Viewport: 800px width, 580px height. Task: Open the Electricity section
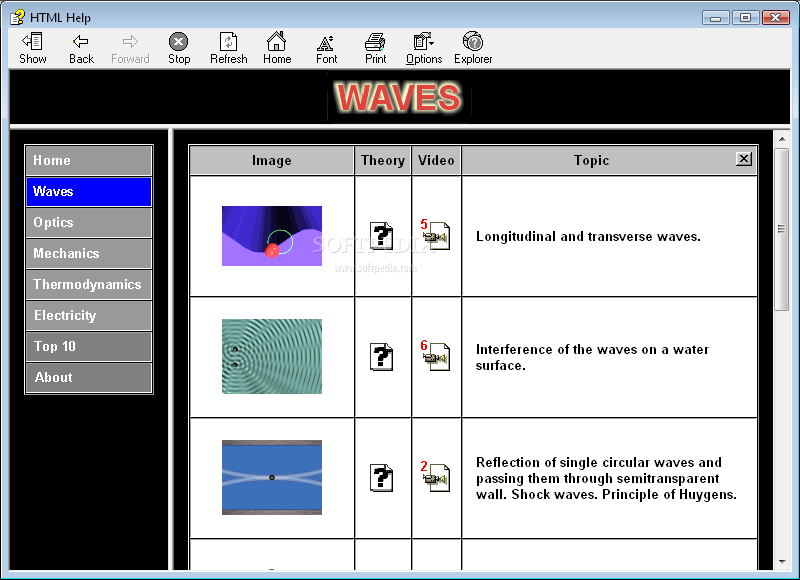click(x=89, y=315)
